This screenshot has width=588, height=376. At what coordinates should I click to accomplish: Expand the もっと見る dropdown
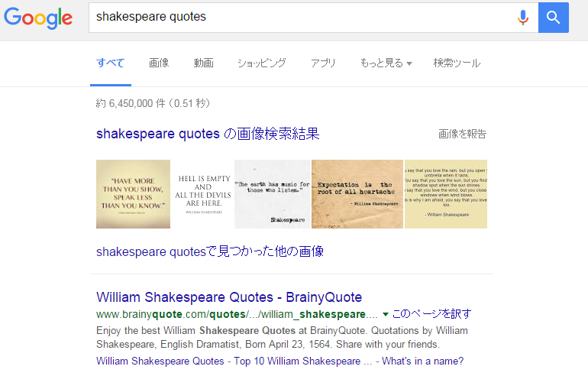pos(386,63)
